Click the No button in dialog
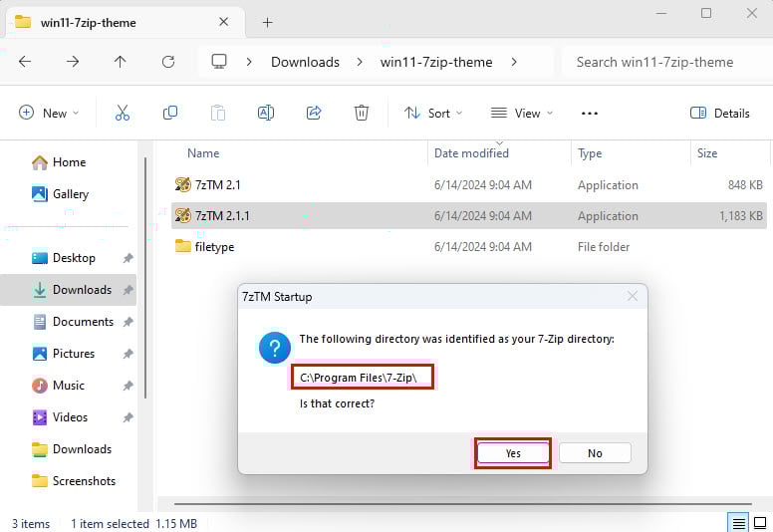Viewport: 773px width, 532px height. tap(595, 453)
